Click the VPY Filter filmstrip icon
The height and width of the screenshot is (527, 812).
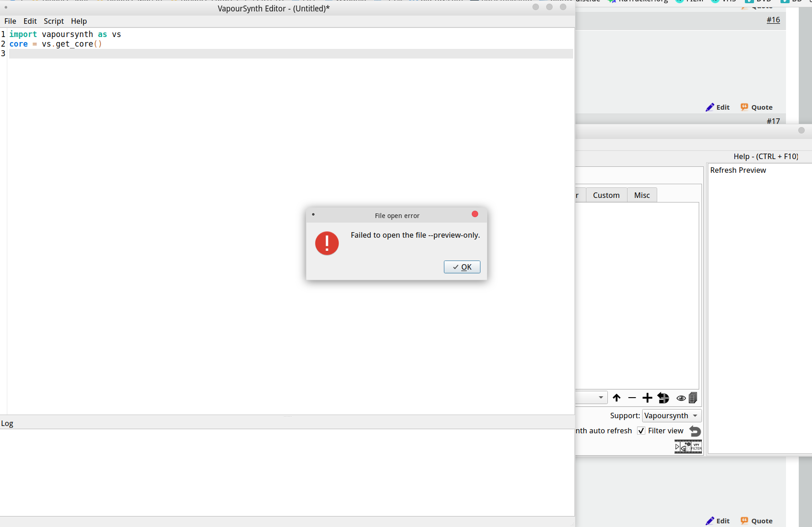[688, 446]
